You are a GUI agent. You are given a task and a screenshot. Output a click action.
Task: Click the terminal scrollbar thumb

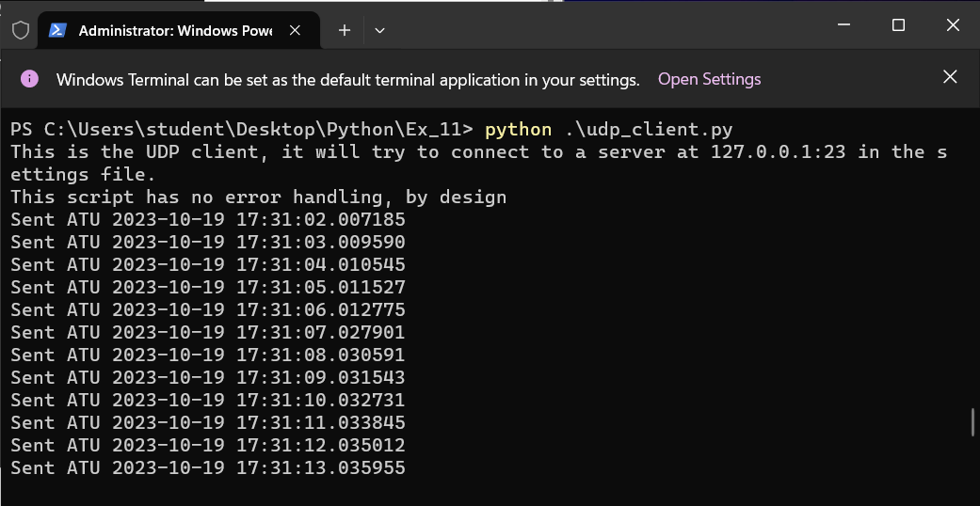pos(972,422)
